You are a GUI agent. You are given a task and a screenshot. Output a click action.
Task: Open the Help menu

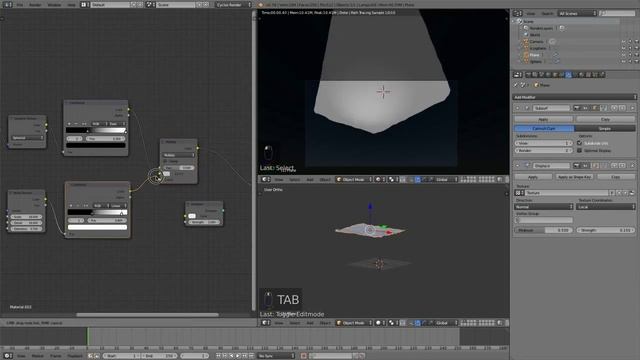[x=71, y=5]
